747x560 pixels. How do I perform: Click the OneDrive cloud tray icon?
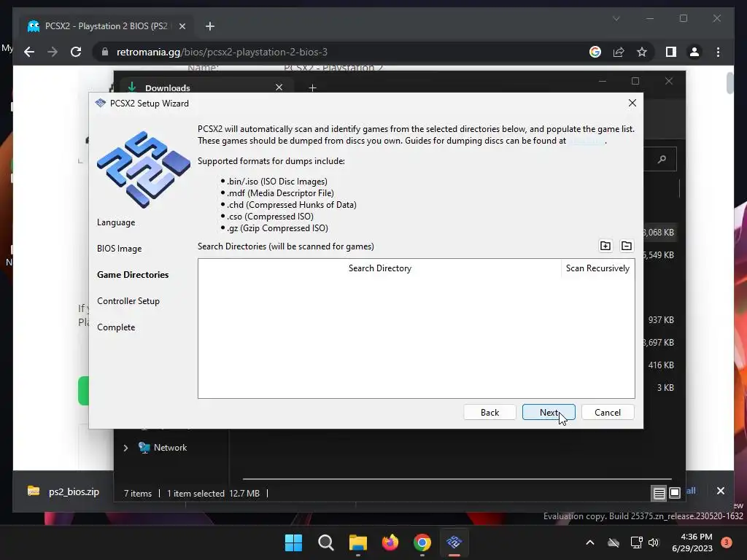[x=614, y=542]
